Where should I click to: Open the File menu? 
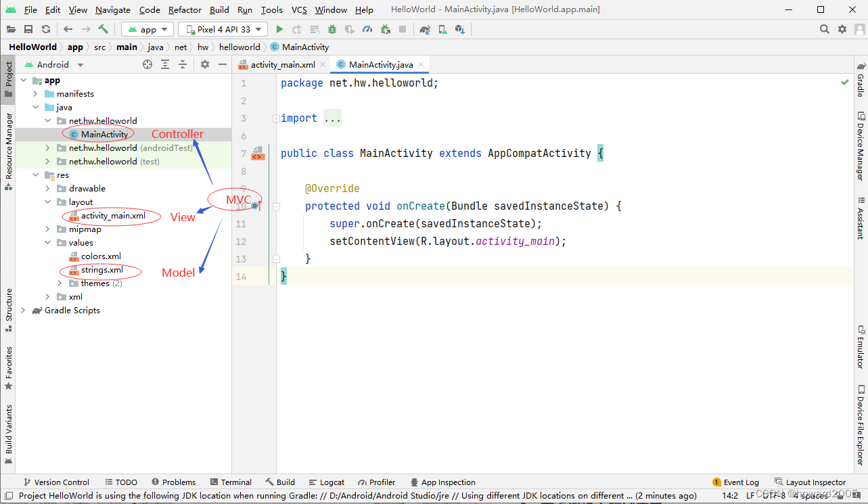pyautogui.click(x=30, y=9)
